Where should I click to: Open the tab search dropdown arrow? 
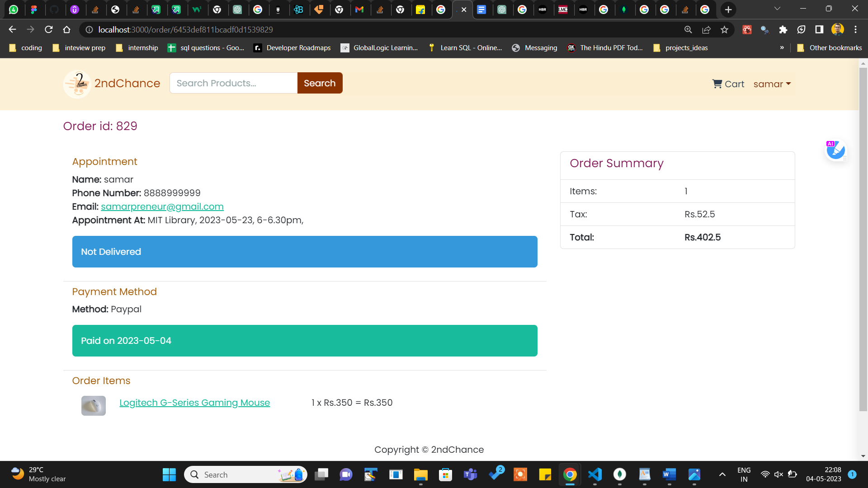(x=777, y=9)
